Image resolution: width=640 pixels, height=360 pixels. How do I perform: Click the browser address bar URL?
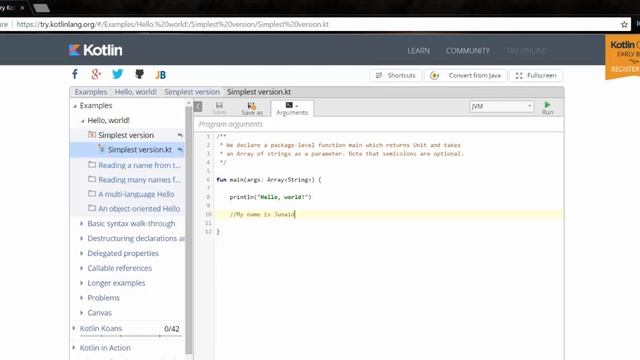173,24
